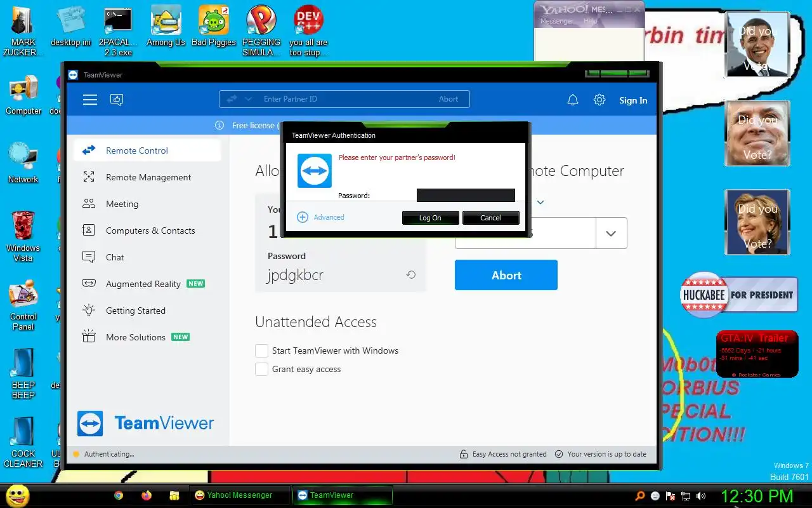Click the Info icon beside Free license
Screen dimensions: 812x508
tap(219, 125)
